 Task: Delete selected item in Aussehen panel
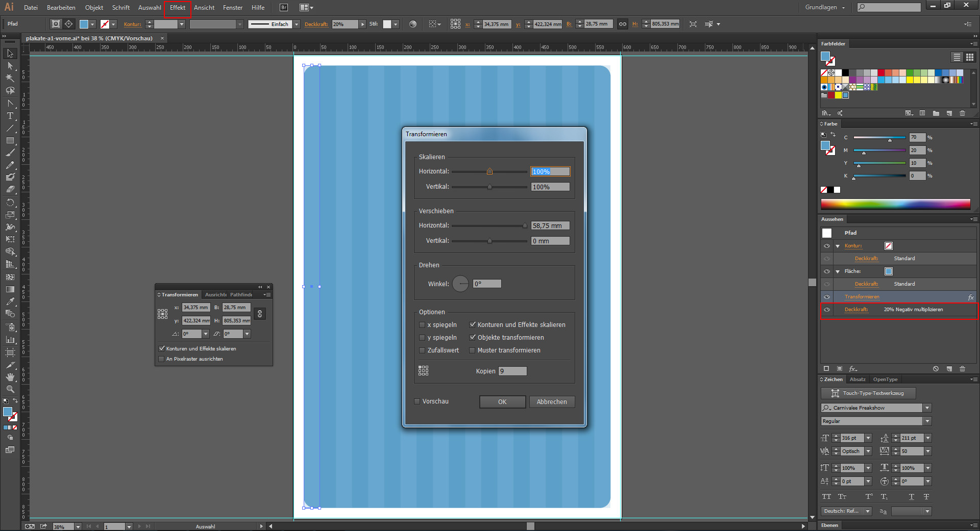click(x=962, y=368)
